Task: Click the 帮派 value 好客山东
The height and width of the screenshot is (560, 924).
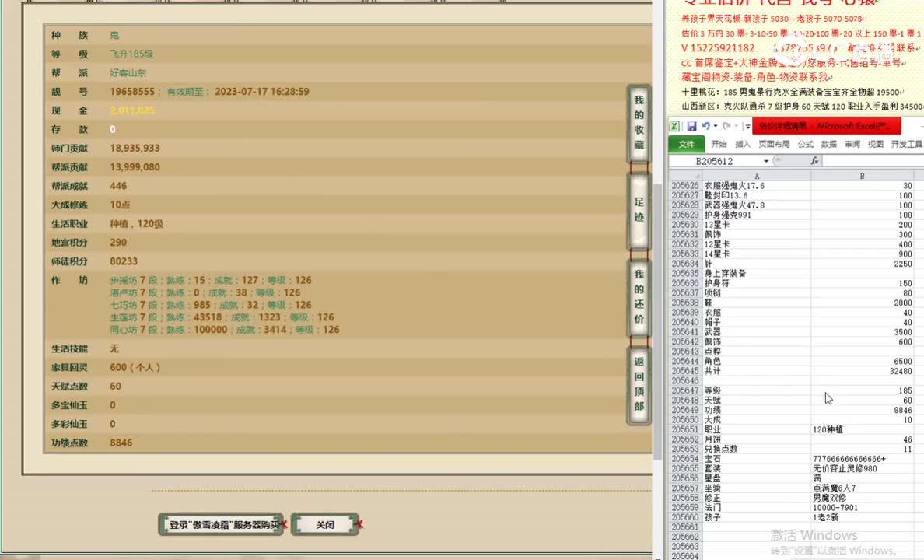Action: click(x=128, y=72)
